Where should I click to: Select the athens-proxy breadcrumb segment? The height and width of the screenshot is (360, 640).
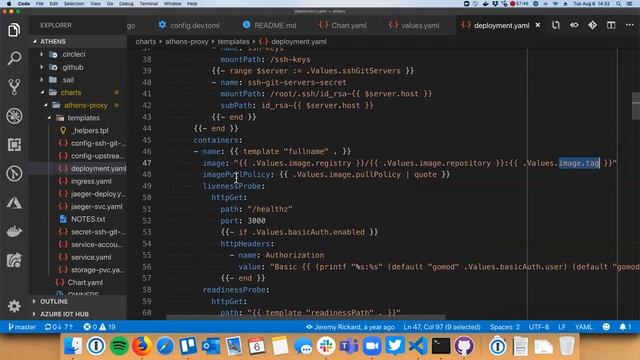187,42
